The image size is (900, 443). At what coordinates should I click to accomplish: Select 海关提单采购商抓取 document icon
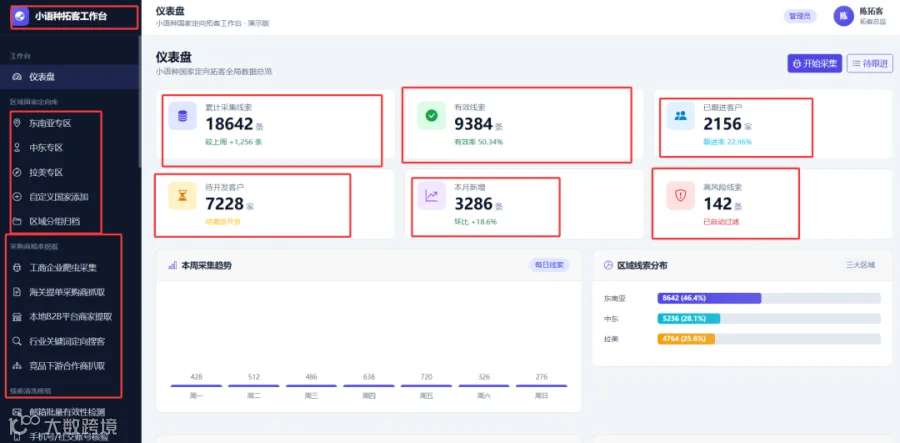point(17,292)
